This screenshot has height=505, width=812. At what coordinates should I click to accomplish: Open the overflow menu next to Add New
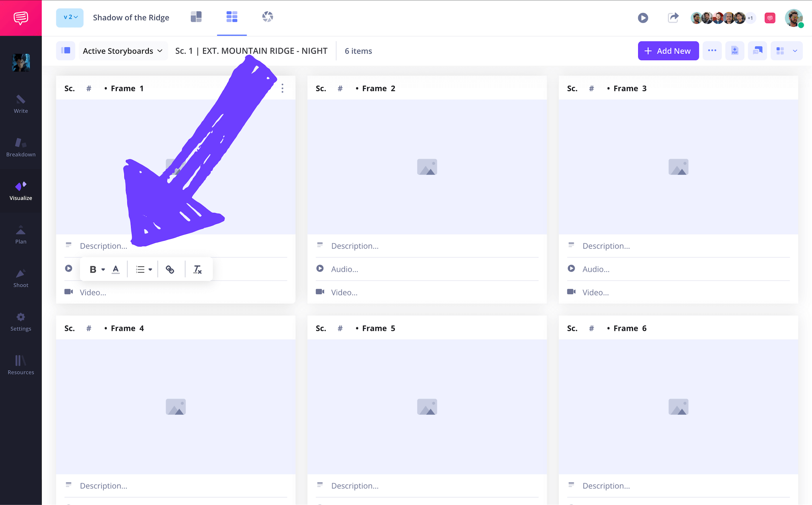(712, 50)
